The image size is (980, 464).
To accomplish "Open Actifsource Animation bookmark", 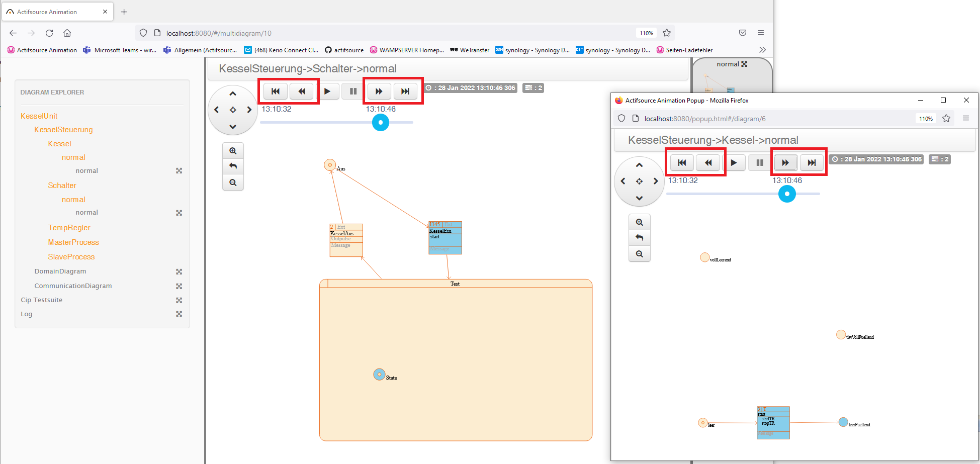I will click(x=42, y=50).
